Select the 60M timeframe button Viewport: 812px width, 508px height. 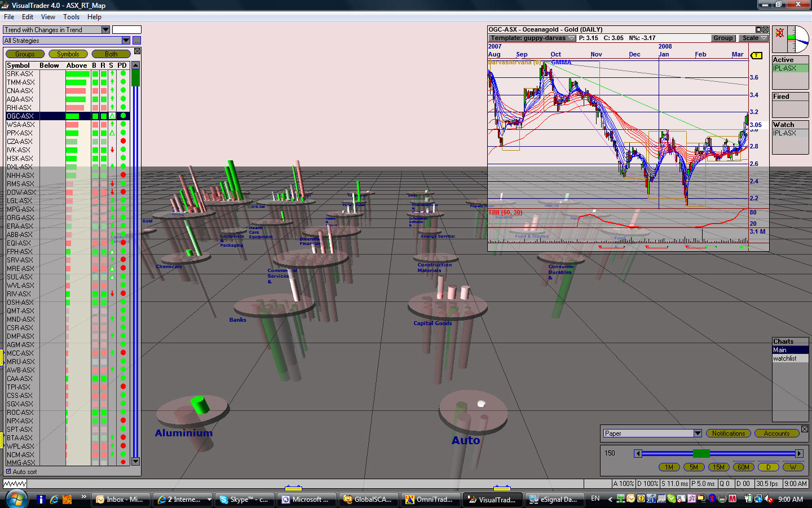(744, 467)
